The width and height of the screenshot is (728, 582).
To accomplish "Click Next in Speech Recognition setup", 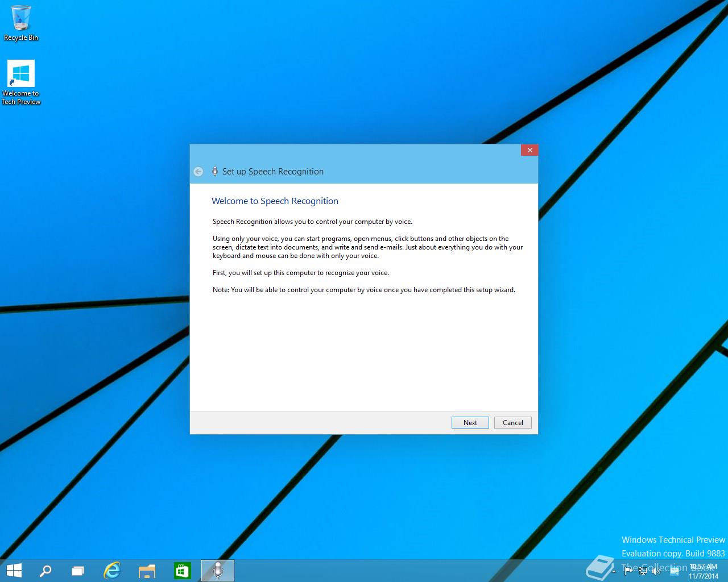I will pyautogui.click(x=470, y=422).
